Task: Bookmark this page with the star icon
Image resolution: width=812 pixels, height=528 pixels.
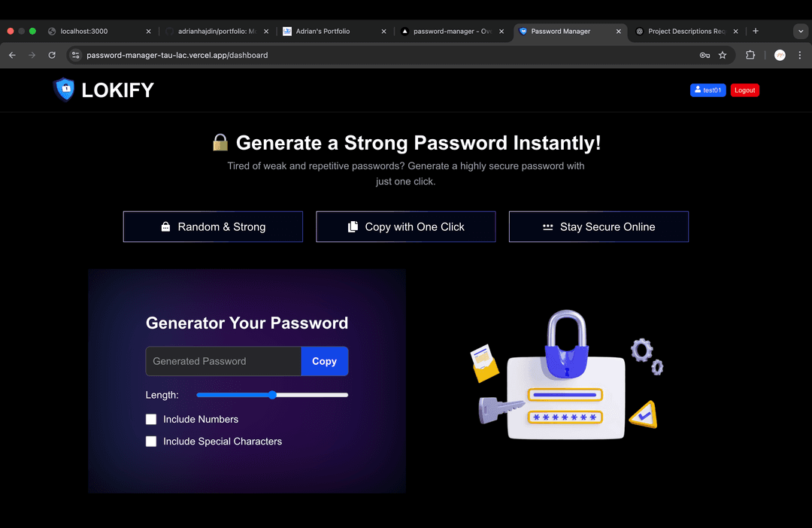Action: [723, 55]
